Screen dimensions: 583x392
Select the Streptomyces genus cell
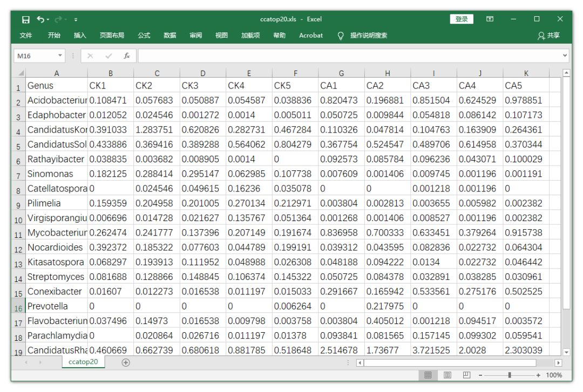[x=57, y=277]
